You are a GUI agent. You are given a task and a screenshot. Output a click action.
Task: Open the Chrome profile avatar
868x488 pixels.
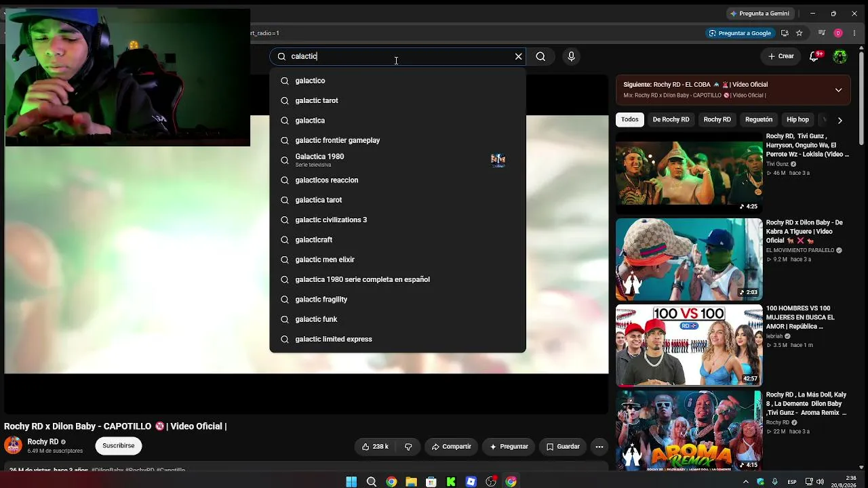(838, 33)
